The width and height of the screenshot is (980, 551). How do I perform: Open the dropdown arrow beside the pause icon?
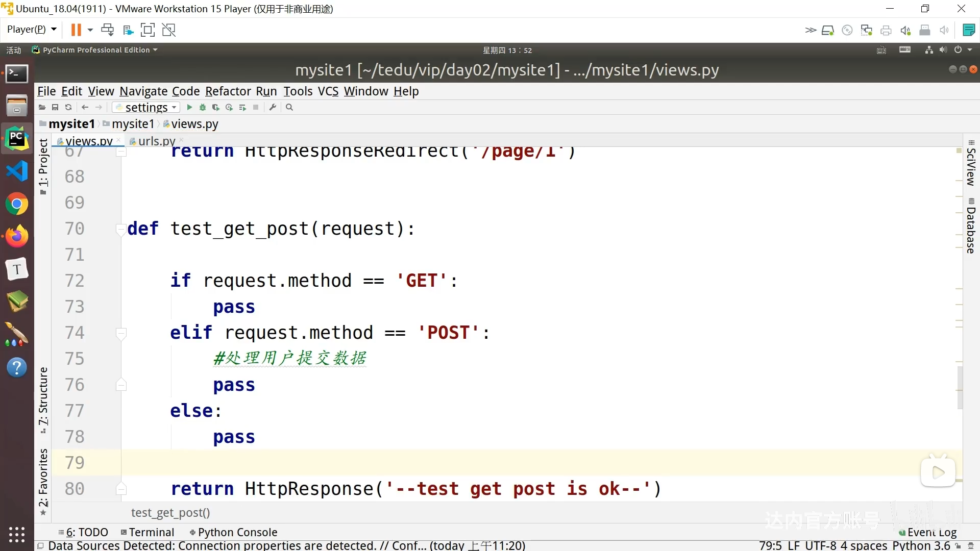click(90, 30)
